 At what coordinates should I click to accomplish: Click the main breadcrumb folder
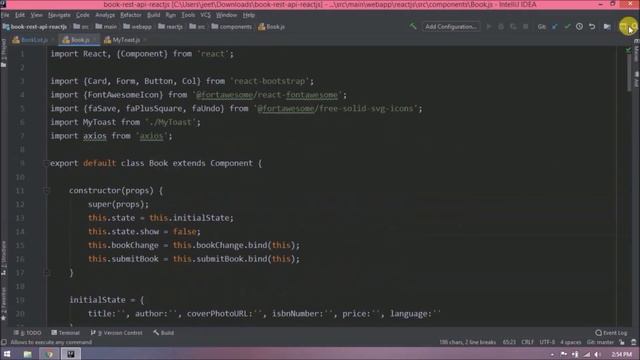(106, 27)
